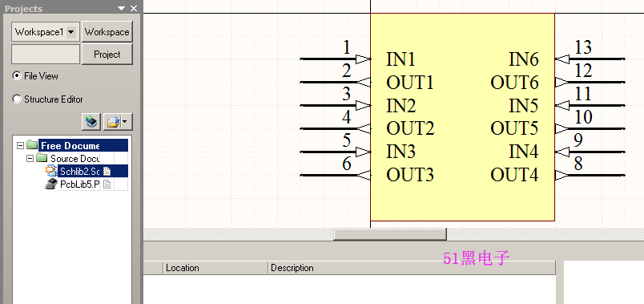Viewport: 644px width, 304px height.
Task: Select PcbLib5.P file in tree
Action: tap(79, 184)
